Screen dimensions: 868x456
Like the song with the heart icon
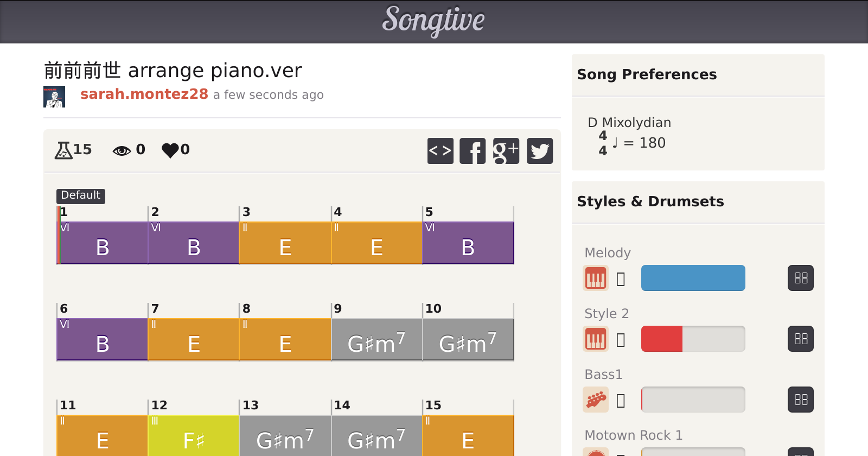170,150
